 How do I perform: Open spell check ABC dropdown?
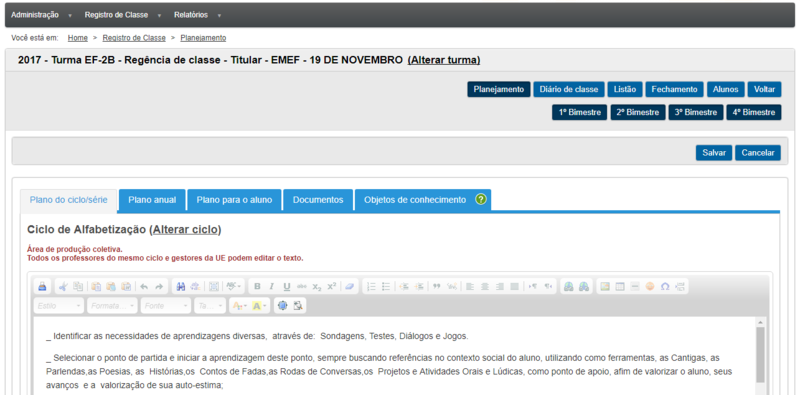(x=234, y=286)
